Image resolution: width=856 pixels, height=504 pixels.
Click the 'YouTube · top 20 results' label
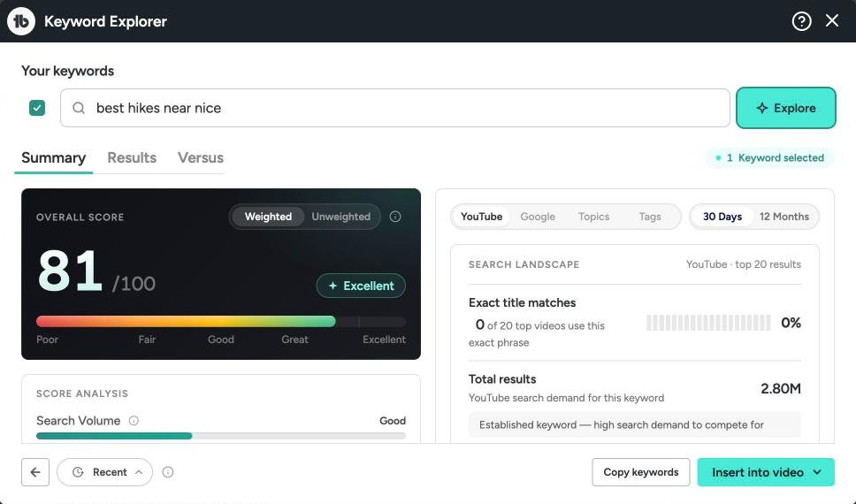click(x=744, y=264)
